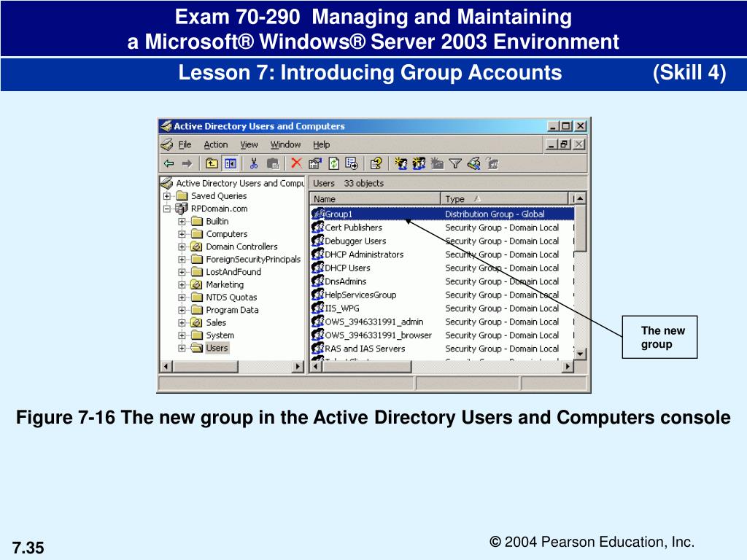The image size is (747, 560).
Task: Click the list pane vertical scrollbar down arrow
Action: tap(580, 354)
